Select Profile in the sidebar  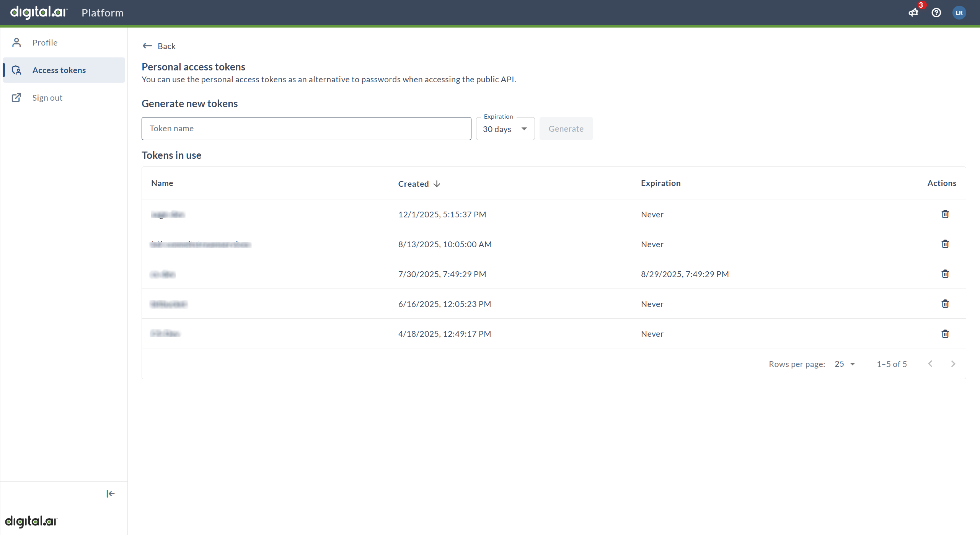pyautogui.click(x=45, y=42)
